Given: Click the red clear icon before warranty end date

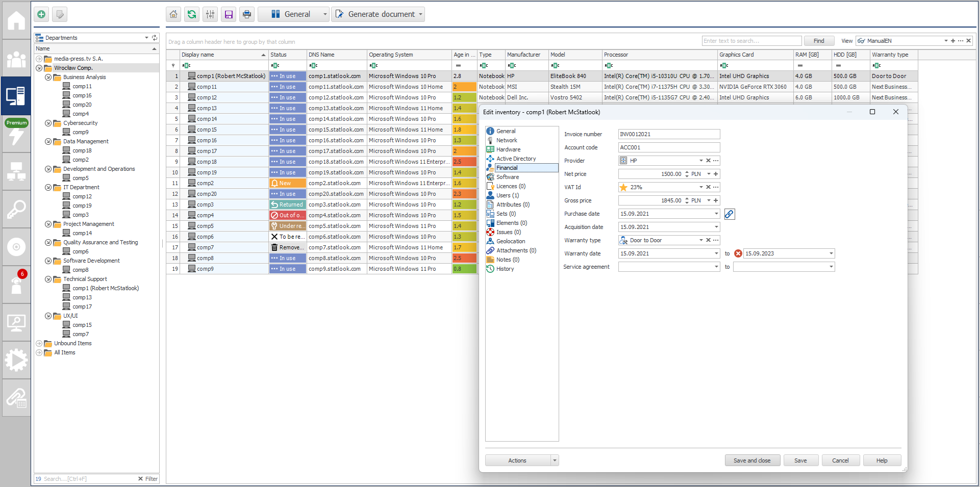Looking at the screenshot, I should pyautogui.click(x=738, y=253).
